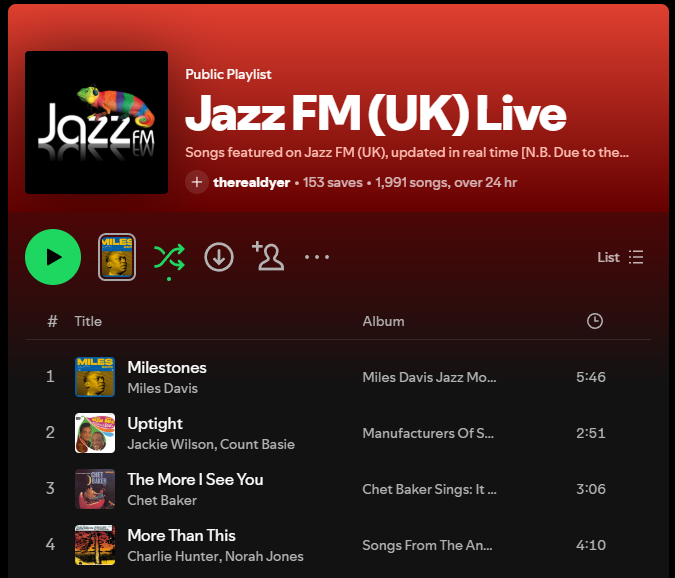Open the Chet Baker artist link
Viewport: 675px width, 578px height.
(x=162, y=500)
